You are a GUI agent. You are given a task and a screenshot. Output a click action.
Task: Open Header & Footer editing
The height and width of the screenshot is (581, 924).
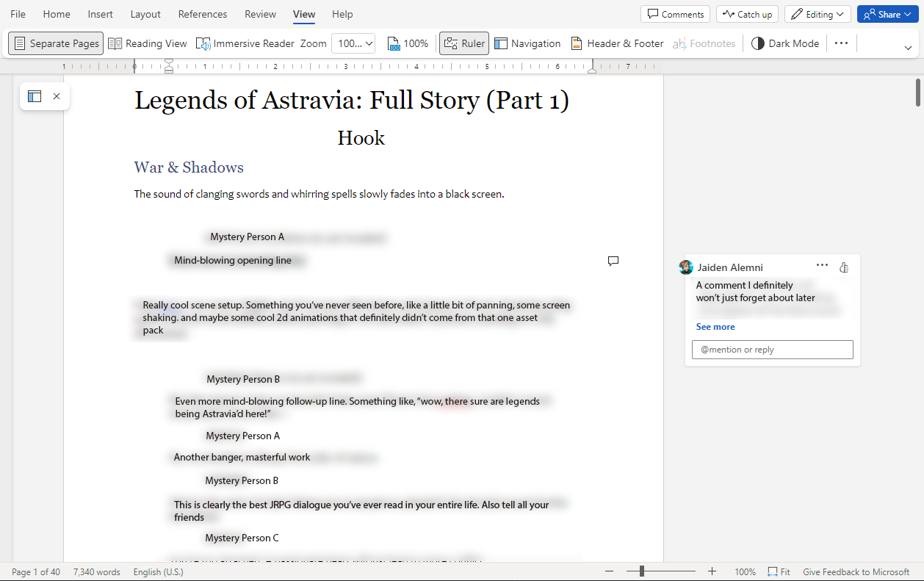(x=617, y=43)
